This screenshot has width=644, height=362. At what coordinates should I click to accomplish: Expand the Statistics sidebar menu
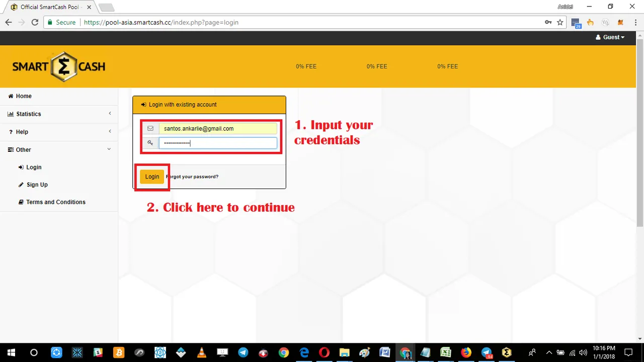pos(59,114)
